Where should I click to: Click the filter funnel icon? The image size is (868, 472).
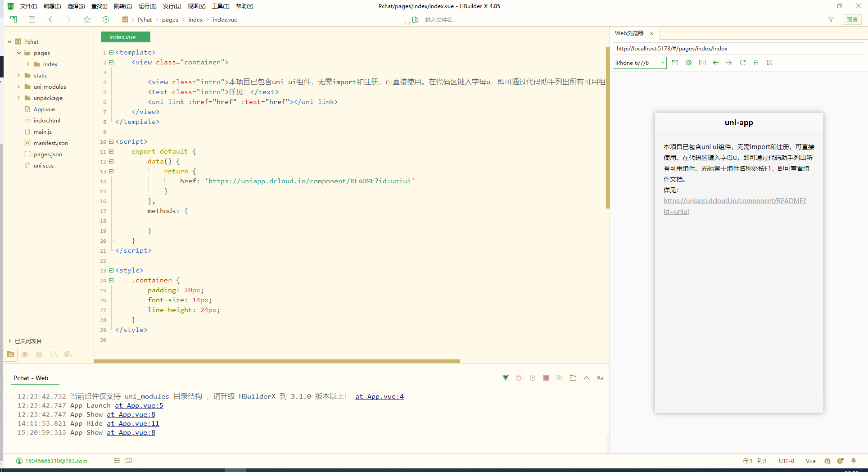click(x=831, y=19)
